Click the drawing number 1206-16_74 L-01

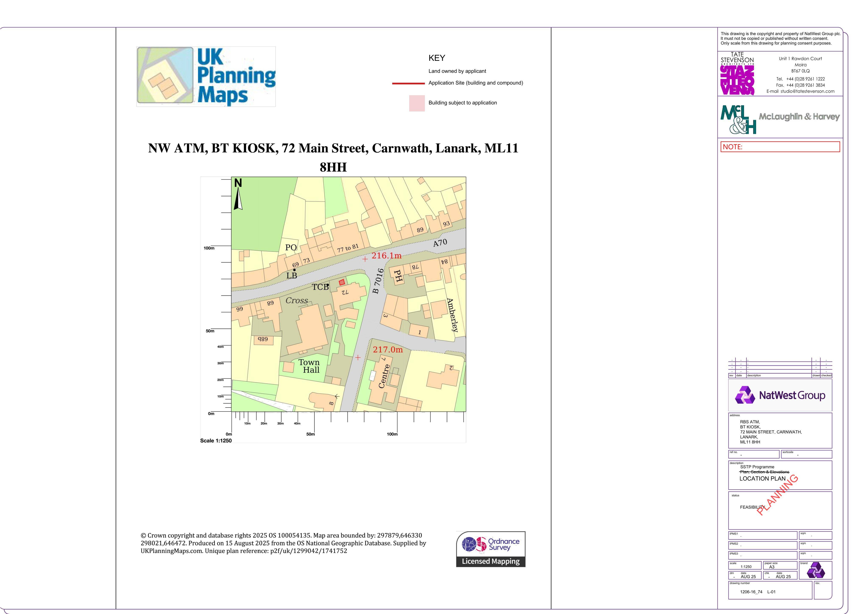(758, 592)
